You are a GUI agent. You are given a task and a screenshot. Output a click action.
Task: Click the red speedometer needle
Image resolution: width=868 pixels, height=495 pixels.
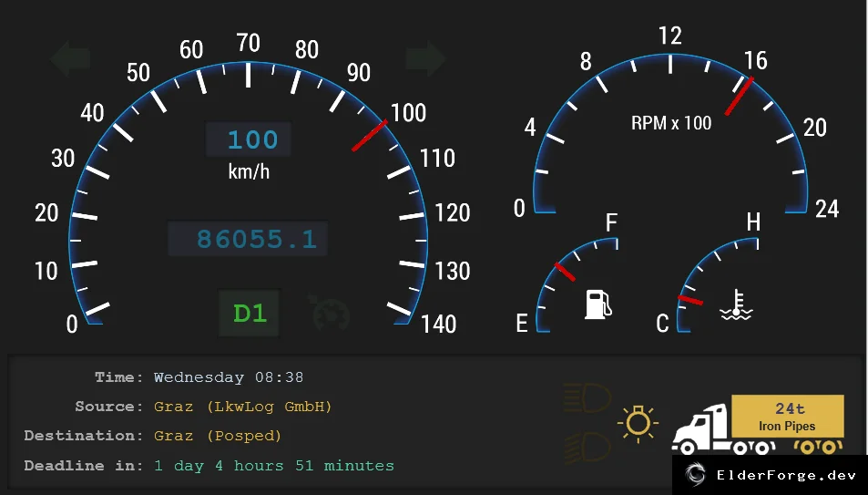click(370, 135)
